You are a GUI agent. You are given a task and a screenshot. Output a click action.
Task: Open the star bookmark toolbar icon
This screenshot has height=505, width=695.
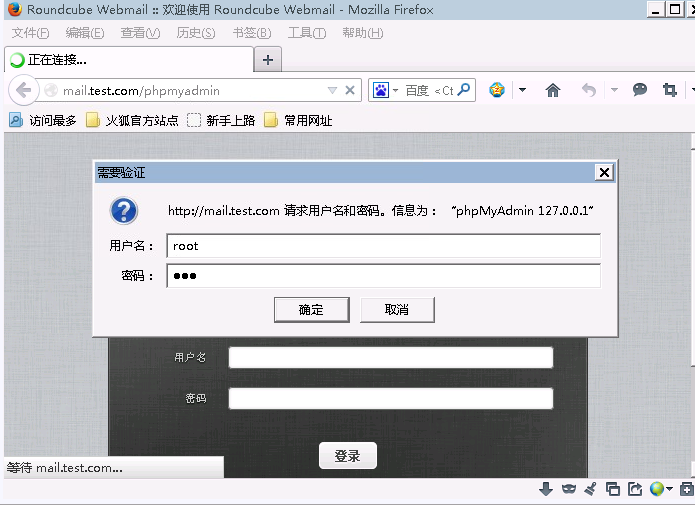click(x=497, y=90)
